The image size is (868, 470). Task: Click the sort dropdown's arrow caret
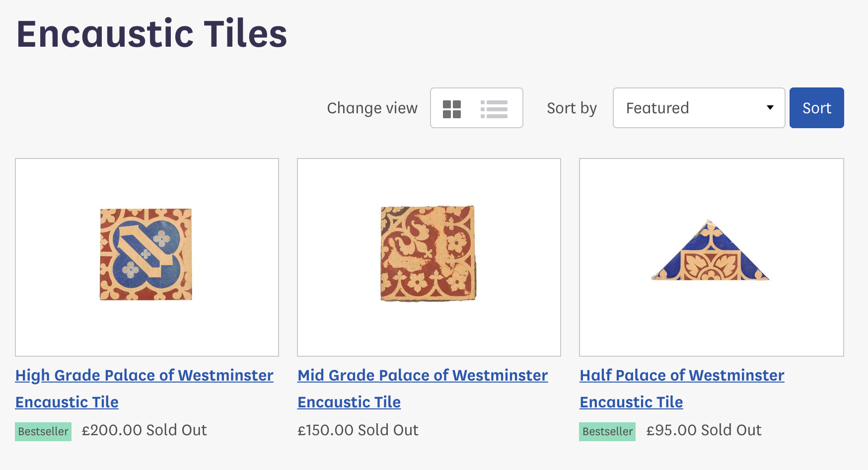pos(770,108)
